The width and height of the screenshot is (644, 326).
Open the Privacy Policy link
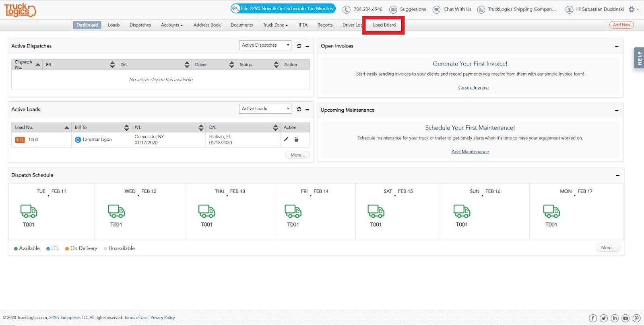[163, 318]
